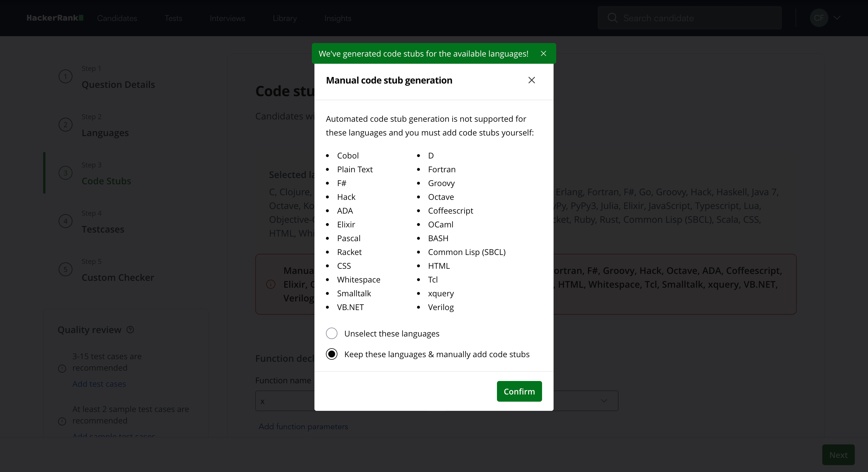The height and width of the screenshot is (472, 868).
Task: Click the Quality review help icon
Action: pos(130,330)
